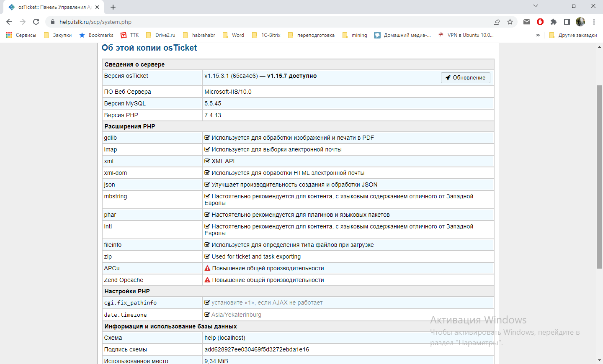Click the check mark in the fileinfo row
603x364 pixels.
pyautogui.click(x=207, y=245)
